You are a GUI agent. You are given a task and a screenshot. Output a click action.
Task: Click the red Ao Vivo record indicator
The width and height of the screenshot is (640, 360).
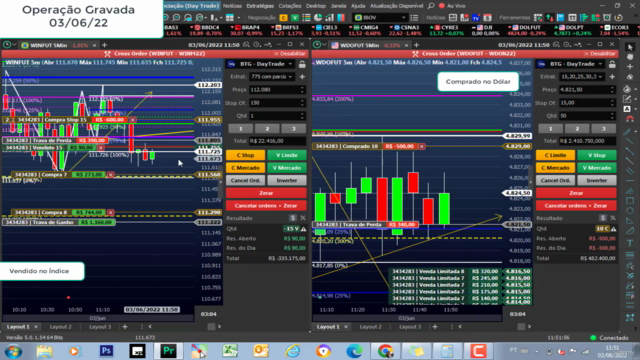(442, 6)
